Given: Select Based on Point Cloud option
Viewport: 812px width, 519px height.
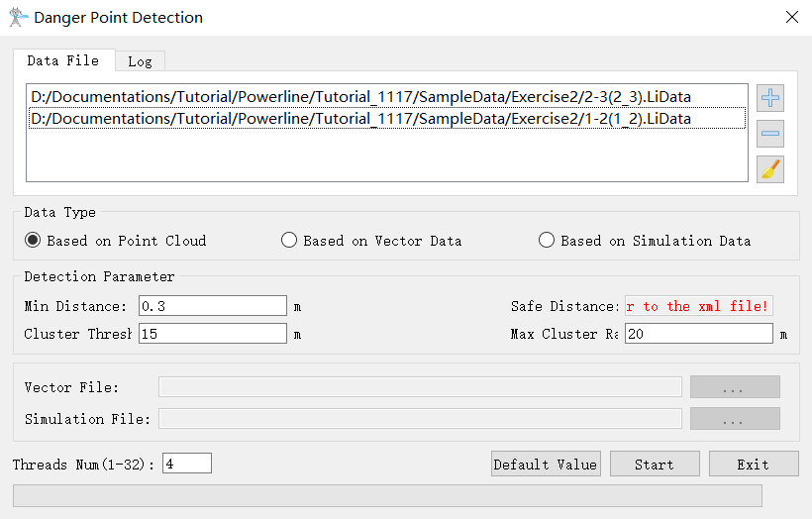Looking at the screenshot, I should coord(116,241).
